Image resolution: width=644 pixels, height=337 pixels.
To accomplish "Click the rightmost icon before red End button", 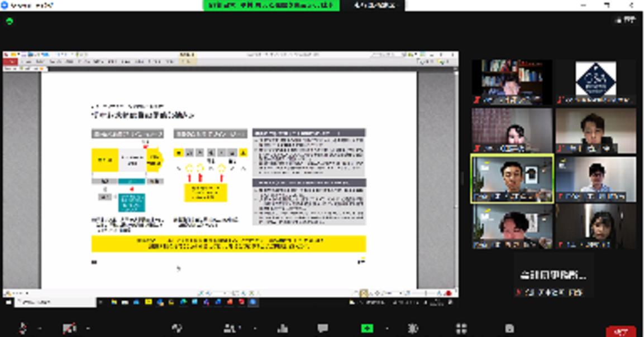I will [x=510, y=329].
